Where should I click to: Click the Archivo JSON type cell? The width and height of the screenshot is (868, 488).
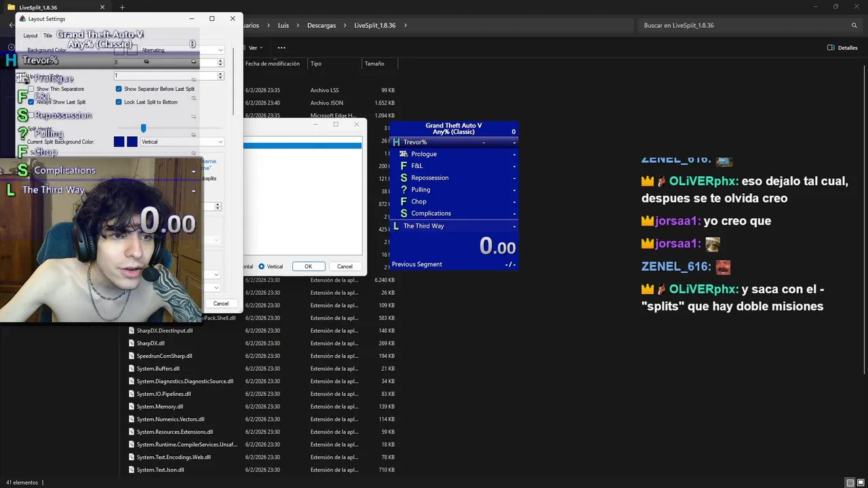[x=327, y=103]
